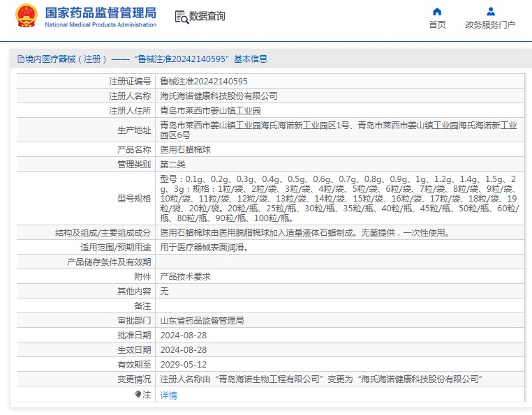Screen dimensions: 532x415
Task: Click the 产品储存条件及有效期 row label
Action: [109, 262]
